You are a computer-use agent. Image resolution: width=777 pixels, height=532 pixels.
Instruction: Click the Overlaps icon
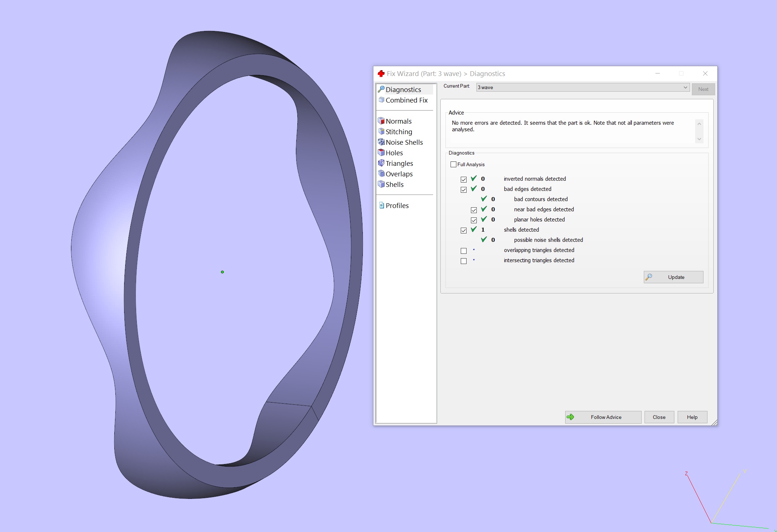coord(381,173)
